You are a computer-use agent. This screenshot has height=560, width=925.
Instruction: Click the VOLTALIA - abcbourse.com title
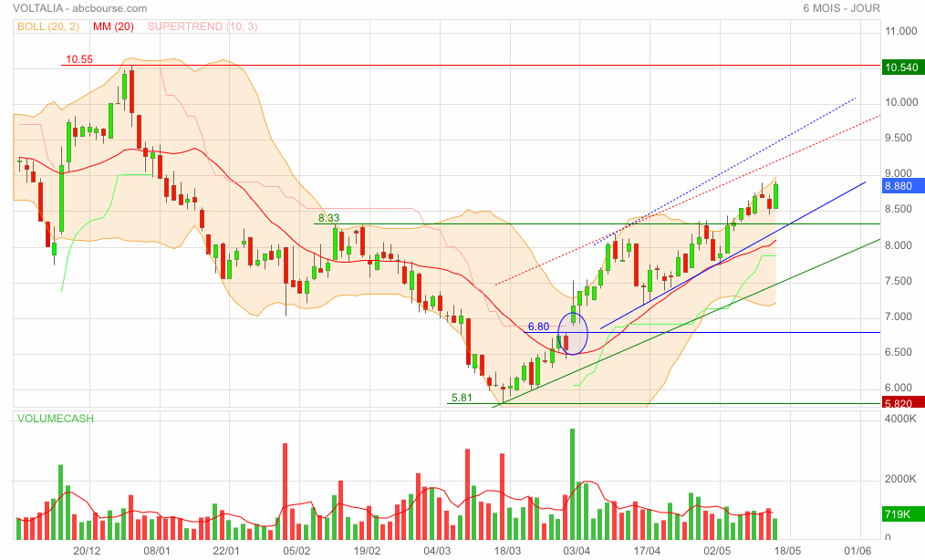pyautogui.click(x=79, y=8)
